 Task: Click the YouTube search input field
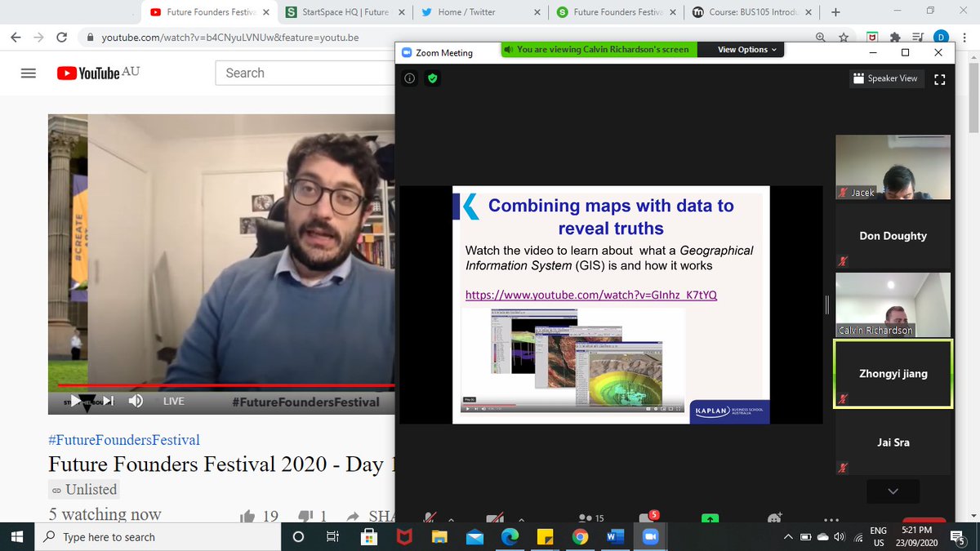(305, 73)
